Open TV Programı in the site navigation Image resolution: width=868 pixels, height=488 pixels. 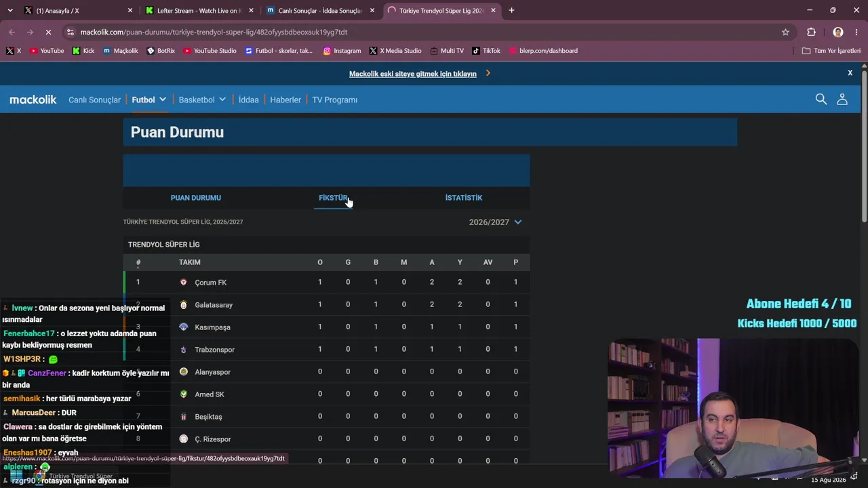coord(335,100)
